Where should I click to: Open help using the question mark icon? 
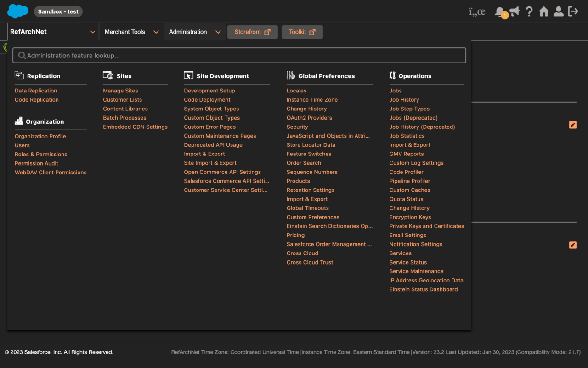(529, 11)
